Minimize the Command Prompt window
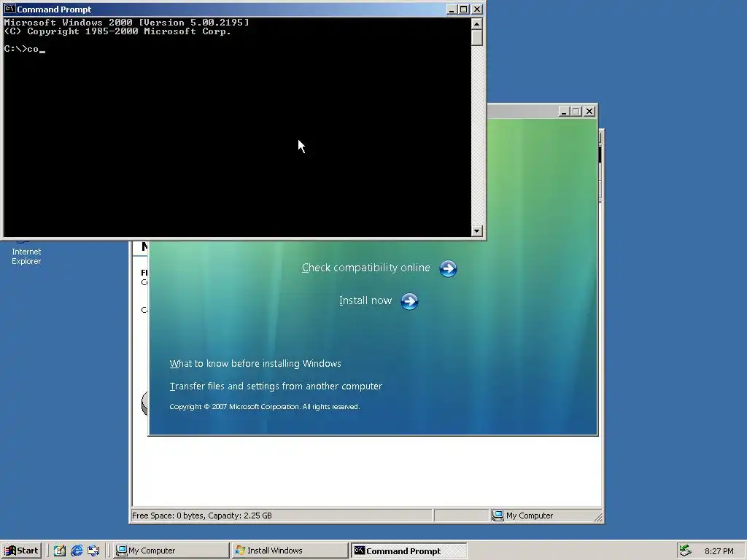 pos(452,9)
